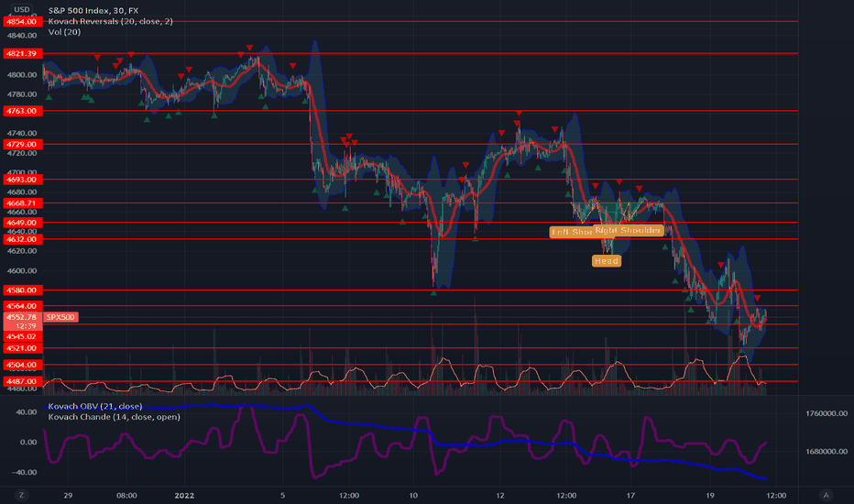Screen dimensions: 854x504
Task: Click the 4487.00 horizontal line price label
Action: point(22,381)
